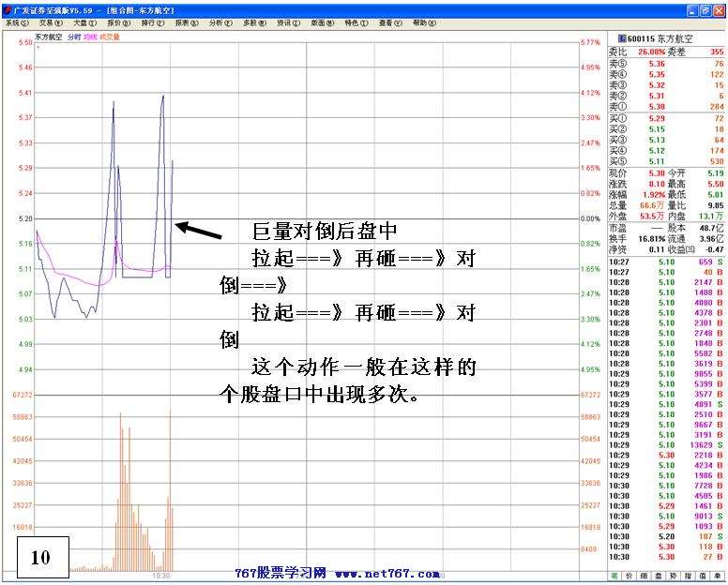The height and width of the screenshot is (585, 728).
Task: Open the 报表 menu
Action: 187,22
